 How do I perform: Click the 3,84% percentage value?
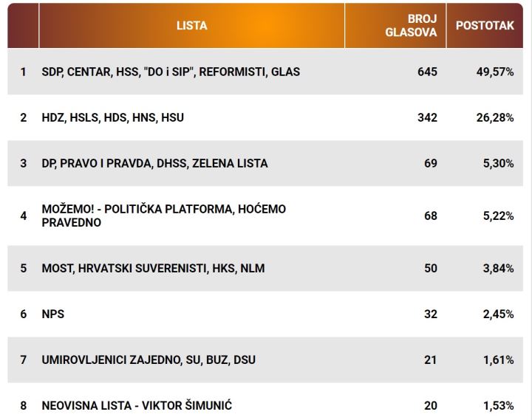point(499,269)
